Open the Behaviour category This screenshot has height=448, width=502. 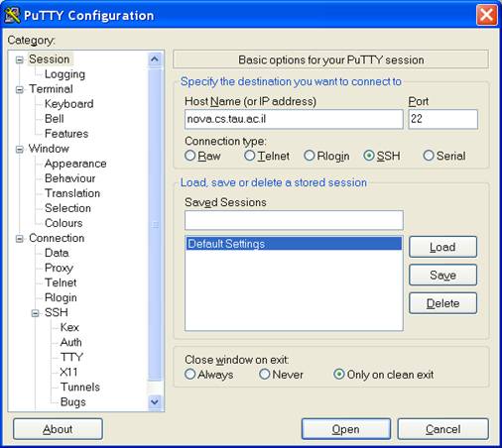tap(70, 178)
